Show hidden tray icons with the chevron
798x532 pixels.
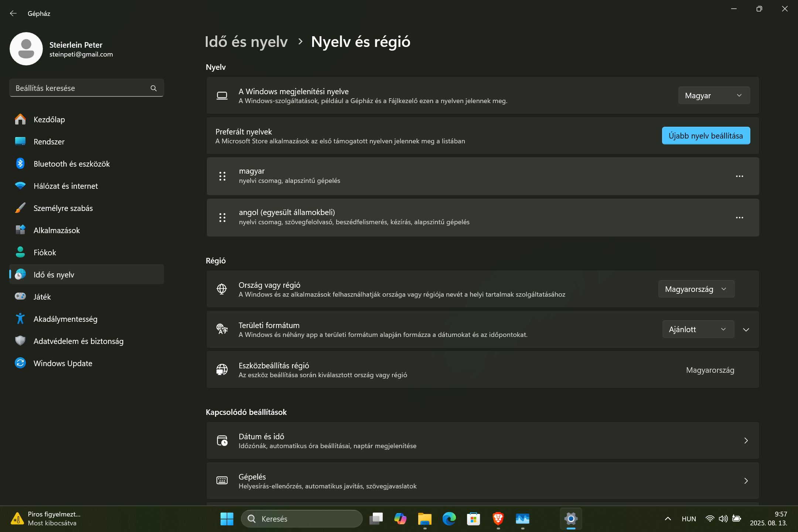[x=668, y=519]
